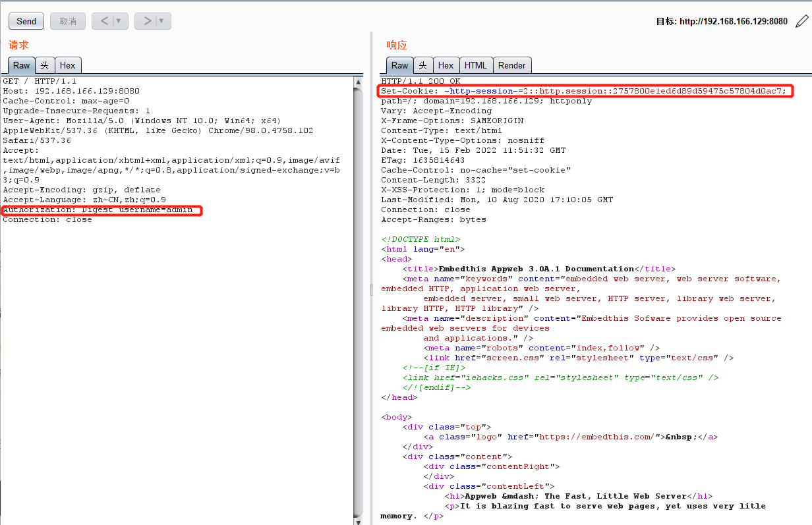812x525 pixels.
Task: Open the HTML tab in the response panel
Action: (x=476, y=65)
